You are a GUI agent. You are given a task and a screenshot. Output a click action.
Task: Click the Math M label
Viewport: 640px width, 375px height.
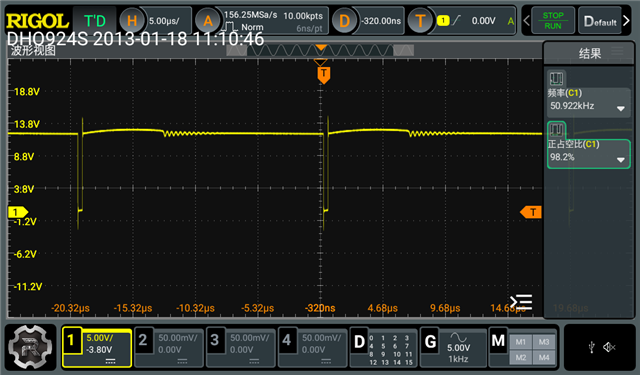click(498, 340)
